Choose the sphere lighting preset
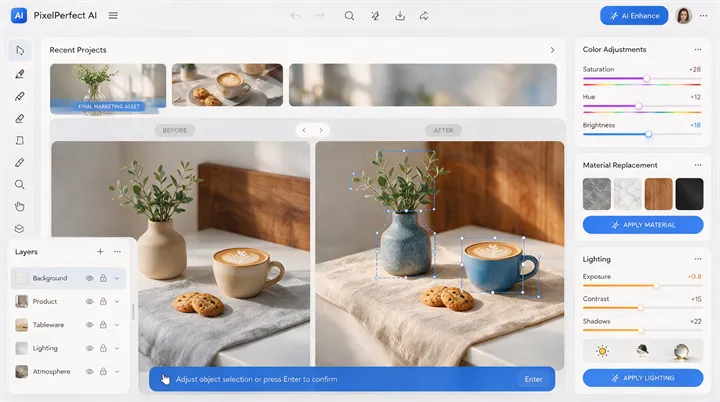720x402 pixels. click(x=681, y=351)
